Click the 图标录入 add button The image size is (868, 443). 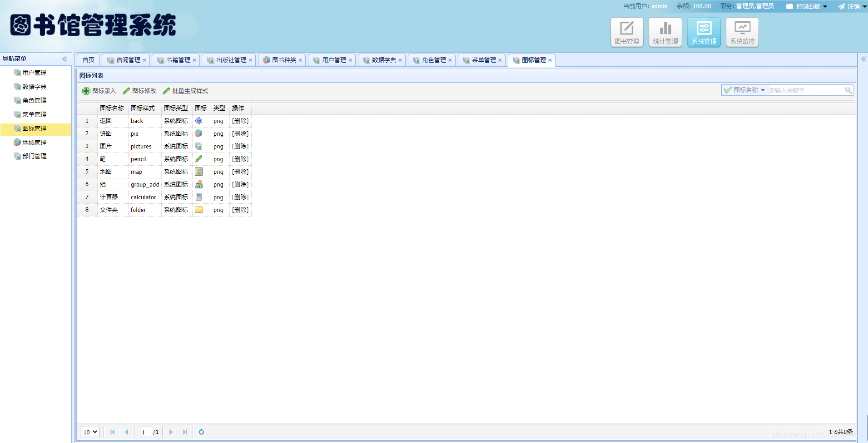[x=99, y=91]
